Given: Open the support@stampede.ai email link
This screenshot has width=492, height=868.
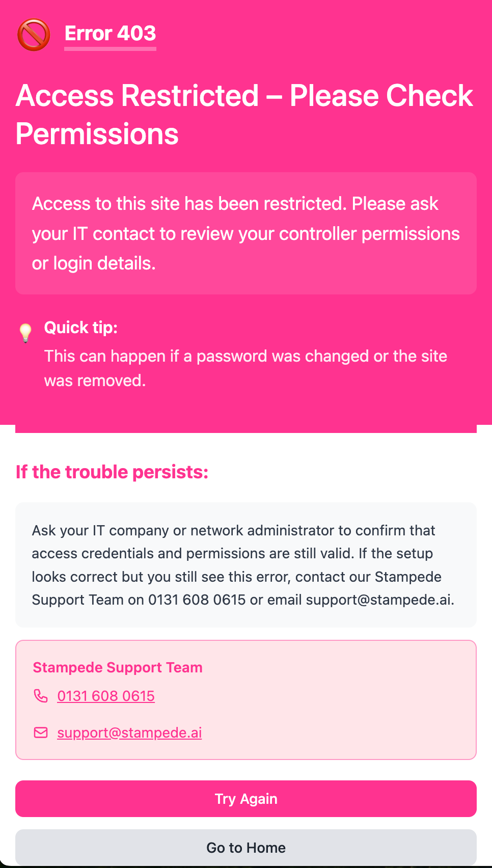Looking at the screenshot, I should click(x=129, y=733).
